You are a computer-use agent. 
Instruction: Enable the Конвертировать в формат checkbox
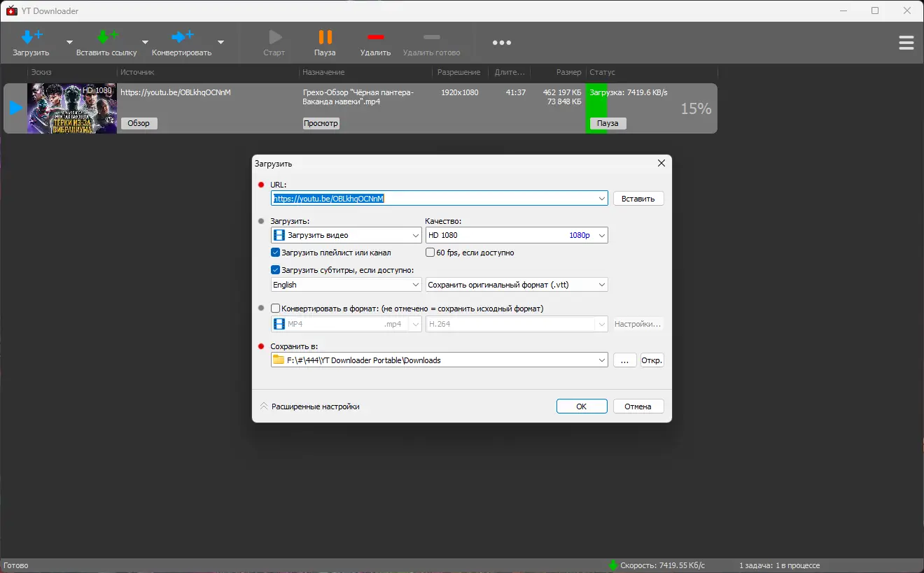click(276, 309)
